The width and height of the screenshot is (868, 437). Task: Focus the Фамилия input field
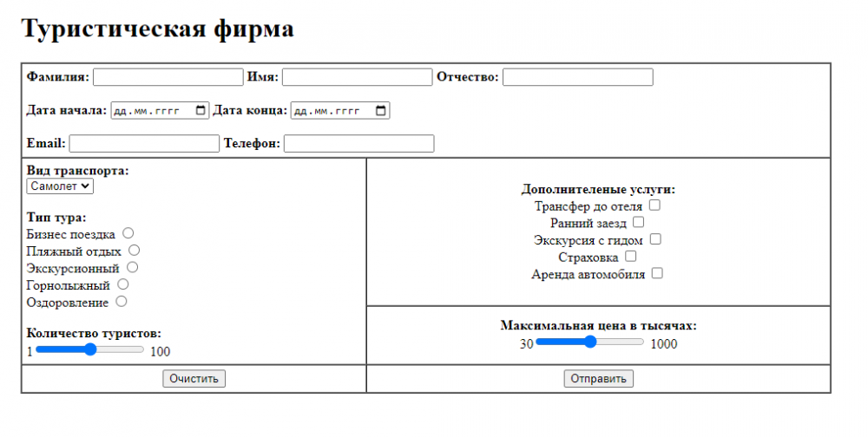pos(168,77)
